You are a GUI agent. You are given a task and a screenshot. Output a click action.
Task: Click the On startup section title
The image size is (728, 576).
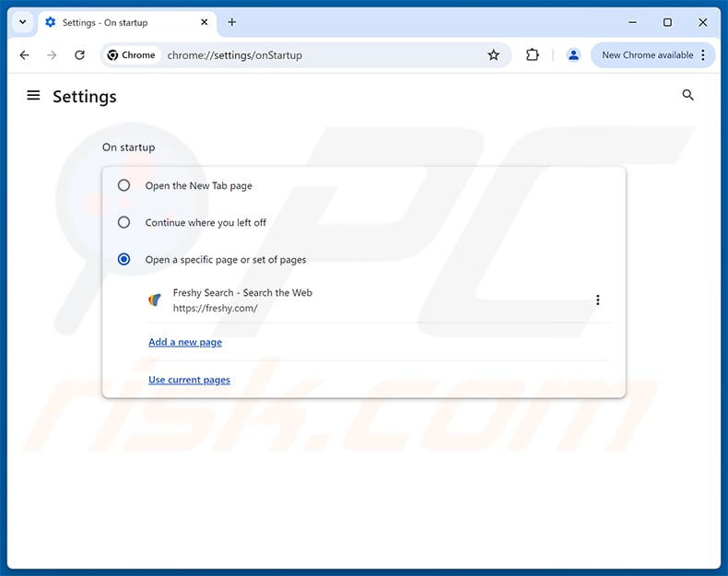(129, 147)
